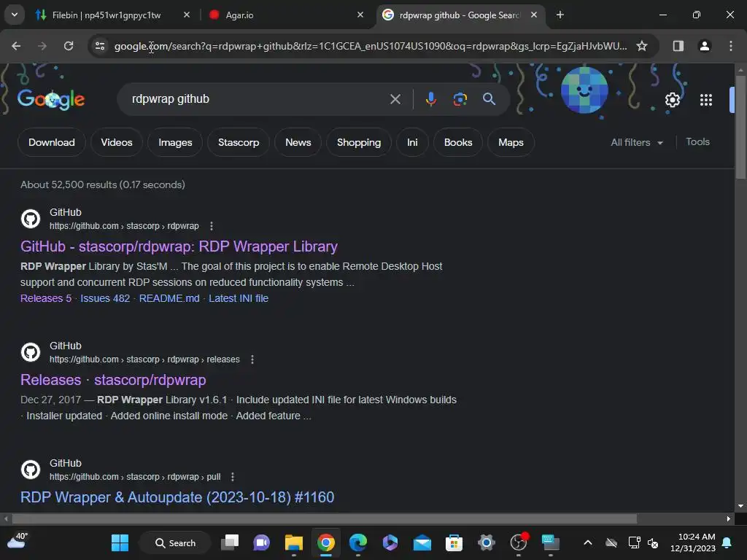Viewport: 747px width, 560px height.
Task: Open File Explorer from the taskbar
Action: 293,542
